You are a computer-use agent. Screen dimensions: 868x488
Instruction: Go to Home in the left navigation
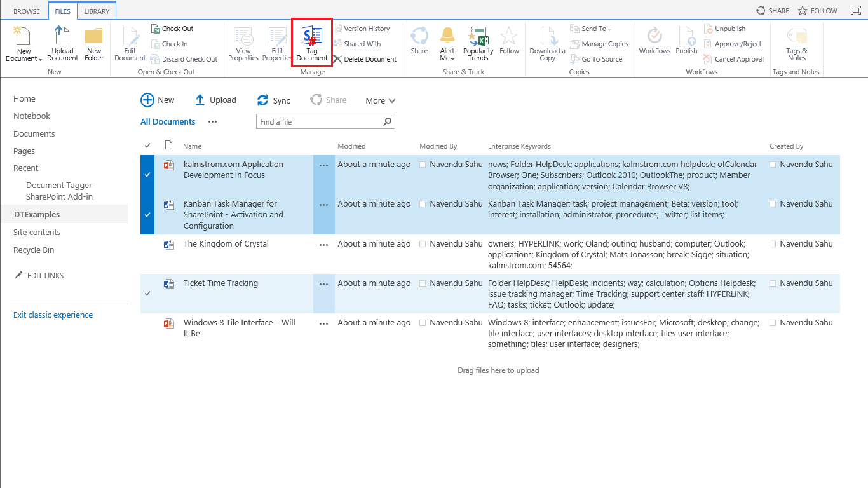click(x=25, y=98)
